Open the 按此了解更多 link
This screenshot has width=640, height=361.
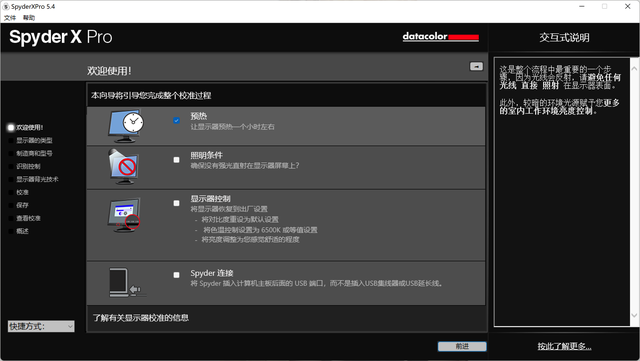(x=564, y=346)
